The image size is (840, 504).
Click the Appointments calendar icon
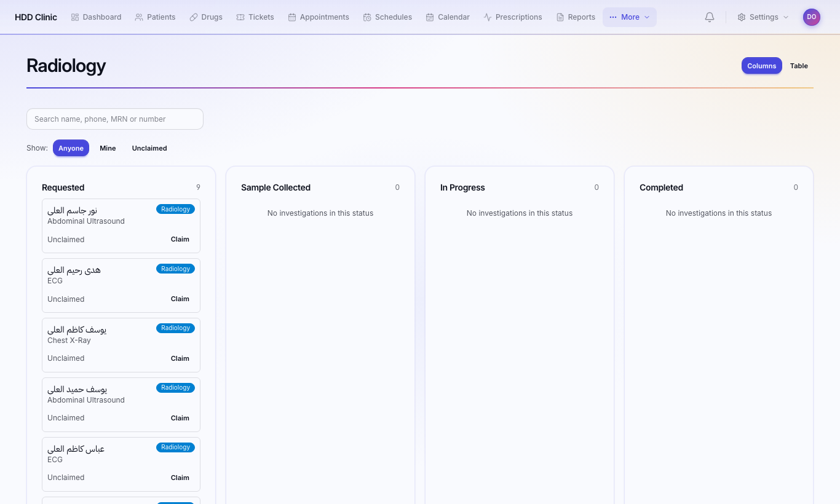tap(292, 17)
